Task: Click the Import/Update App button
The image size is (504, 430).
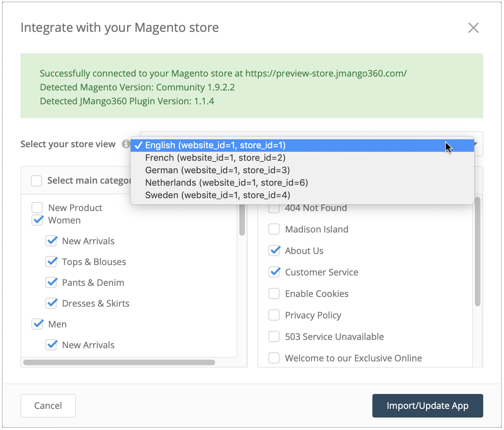Action: [x=427, y=405]
